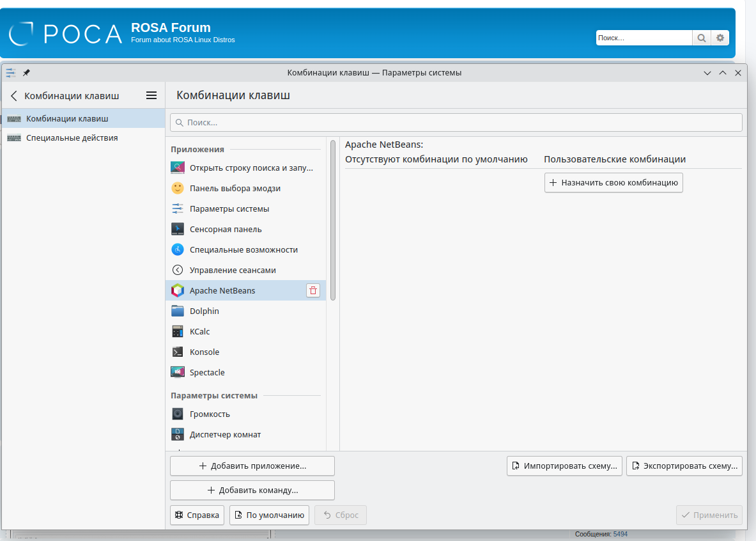The image size is (756, 541).
Task: Click the keyboard icon beside Специальные действия
Action: click(14, 138)
